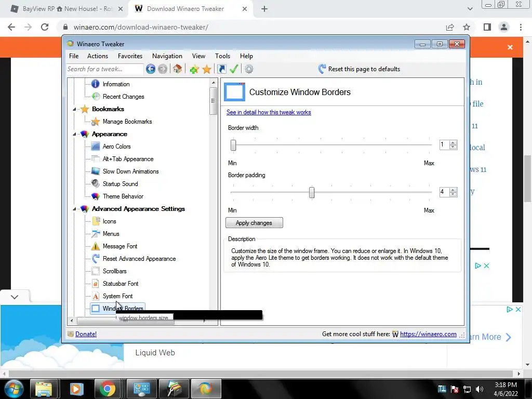Image resolution: width=532 pixels, height=399 pixels.
Task: Close the orange banner with white X
Action: (510, 47)
